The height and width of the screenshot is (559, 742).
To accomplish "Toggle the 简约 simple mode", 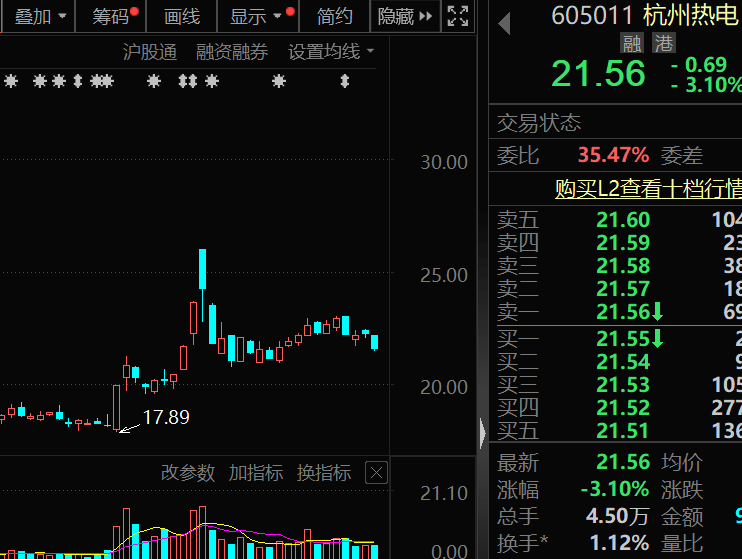I will pos(334,16).
